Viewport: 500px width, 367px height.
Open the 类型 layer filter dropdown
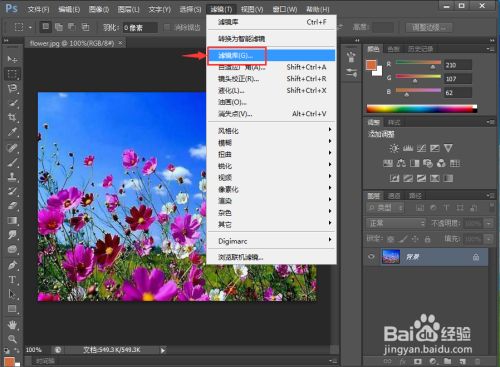tap(385, 208)
